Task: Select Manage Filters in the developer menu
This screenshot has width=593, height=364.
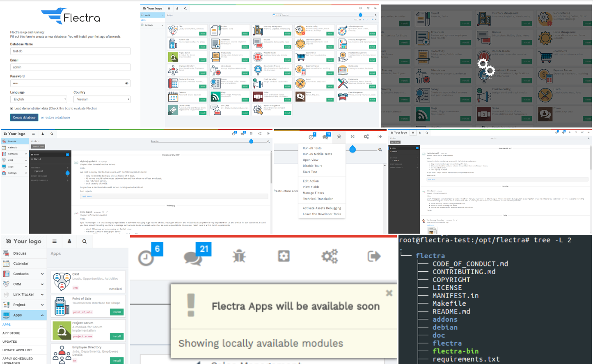Action: click(314, 193)
